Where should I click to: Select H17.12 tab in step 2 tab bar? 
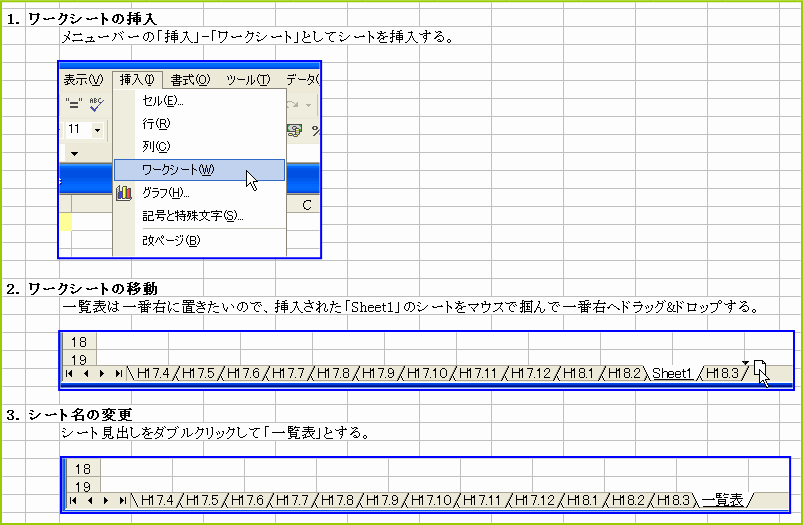tap(531, 373)
